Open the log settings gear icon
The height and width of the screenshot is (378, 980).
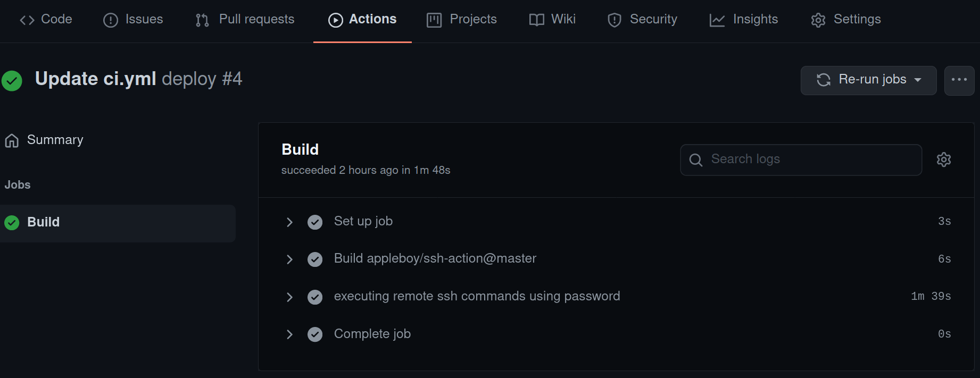click(943, 159)
